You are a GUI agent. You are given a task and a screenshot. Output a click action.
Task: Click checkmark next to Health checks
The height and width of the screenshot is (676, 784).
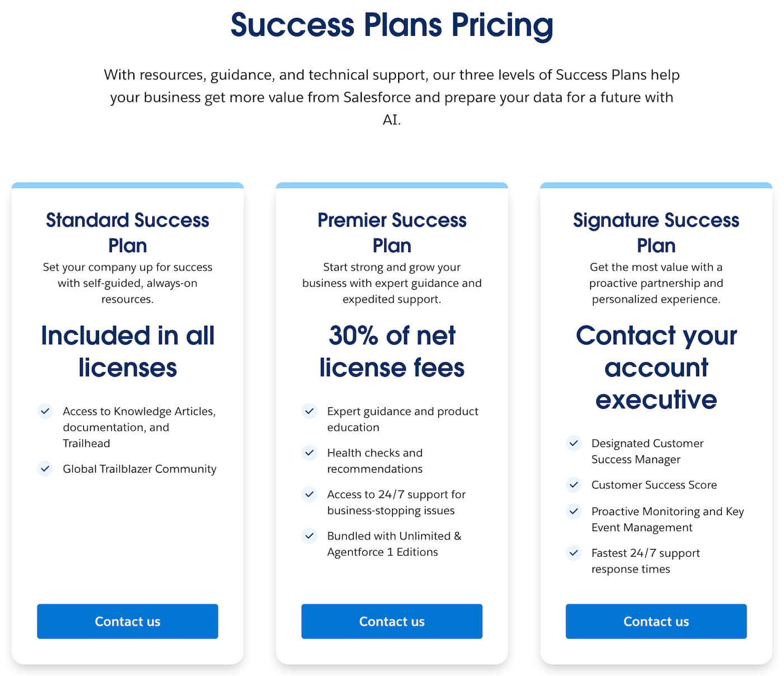pos(310,453)
